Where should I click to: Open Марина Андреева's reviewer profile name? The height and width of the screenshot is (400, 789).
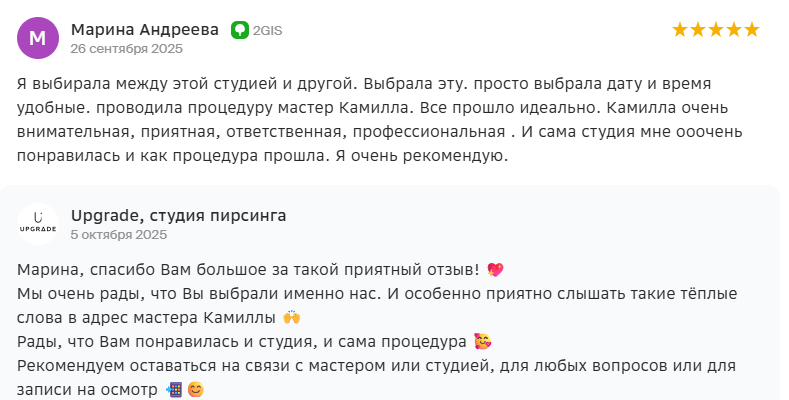(x=144, y=29)
